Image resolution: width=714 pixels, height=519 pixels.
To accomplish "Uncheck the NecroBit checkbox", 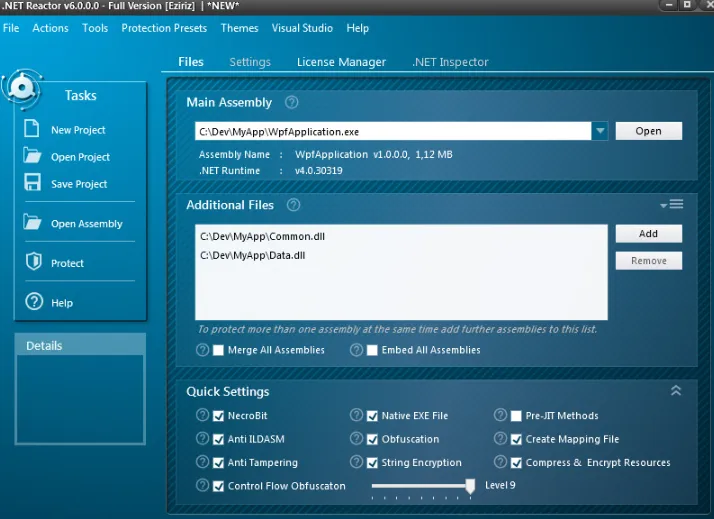I will [x=218, y=416].
